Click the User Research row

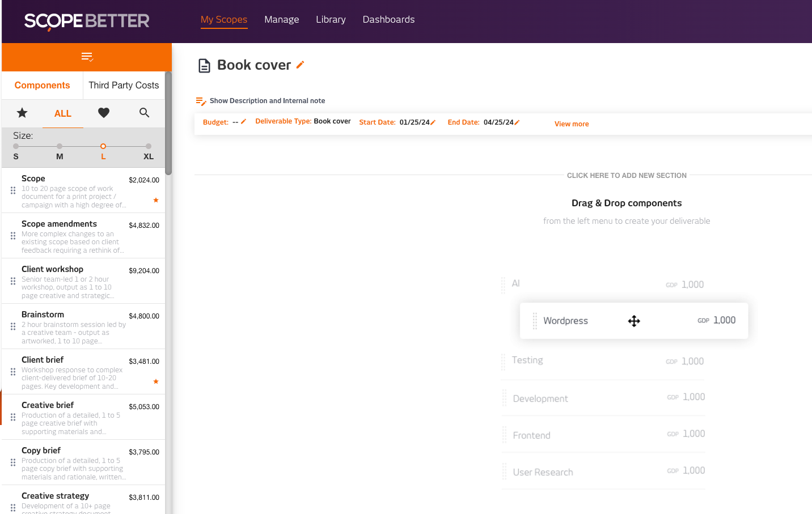pyautogui.click(x=603, y=471)
